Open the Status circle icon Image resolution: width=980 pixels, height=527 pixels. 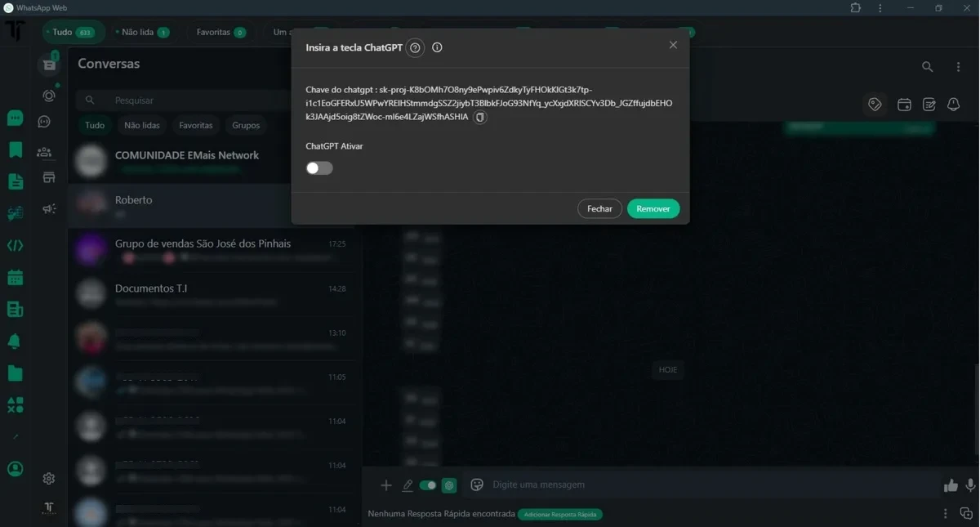point(49,96)
